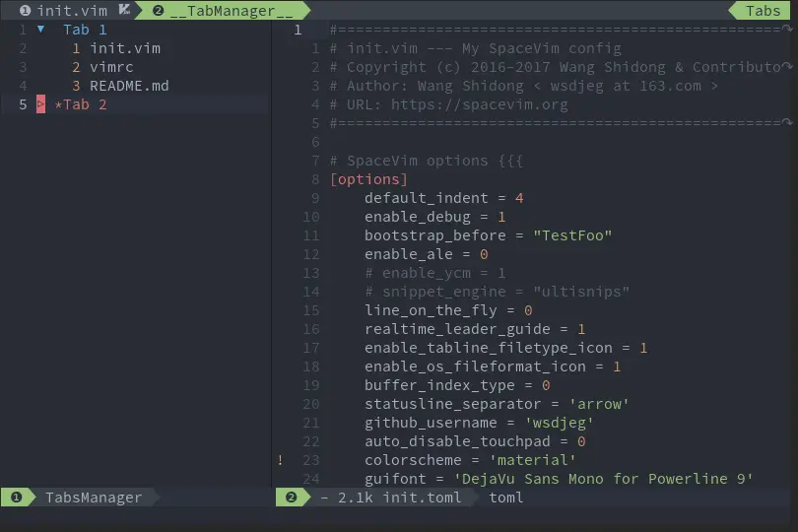Click line number 24 in the gutter
This screenshot has height=532, width=798.
click(311, 479)
